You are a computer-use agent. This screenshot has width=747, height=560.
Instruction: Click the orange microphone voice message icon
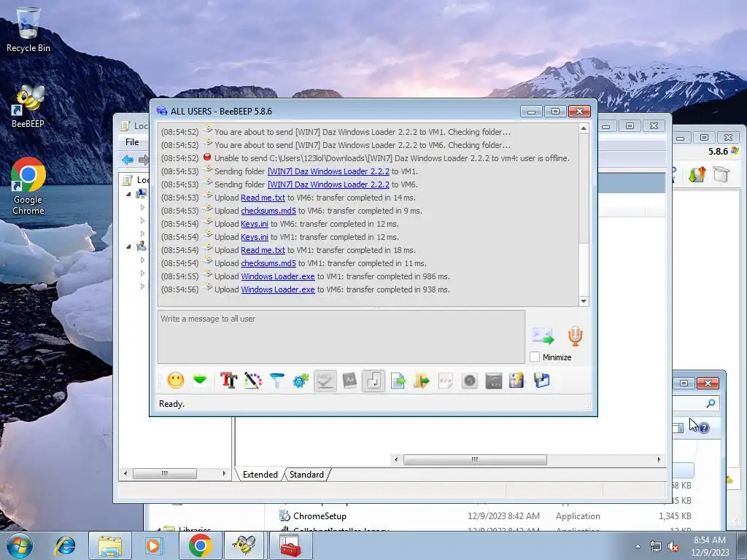575,335
